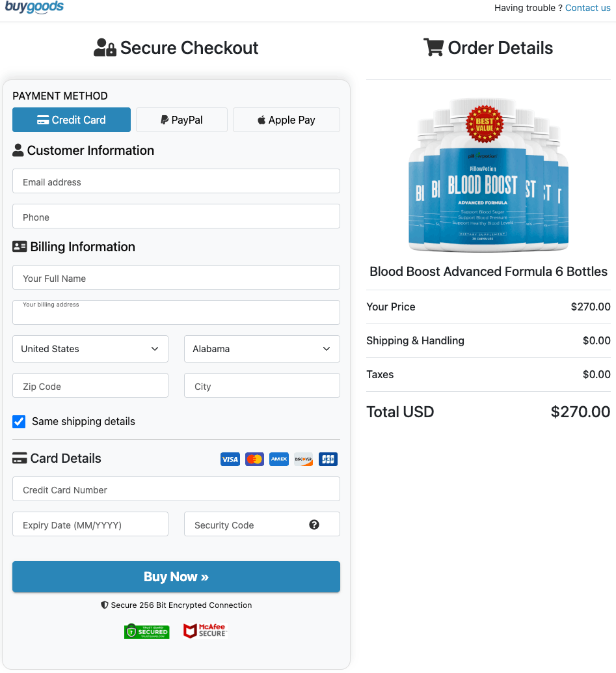Focus the Credit Card Number field
The image size is (616, 673).
tap(176, 489)
